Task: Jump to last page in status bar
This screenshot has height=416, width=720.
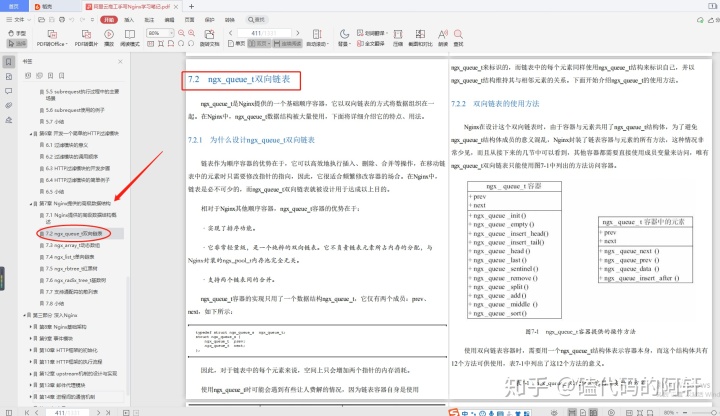Action: click(108, 412)
